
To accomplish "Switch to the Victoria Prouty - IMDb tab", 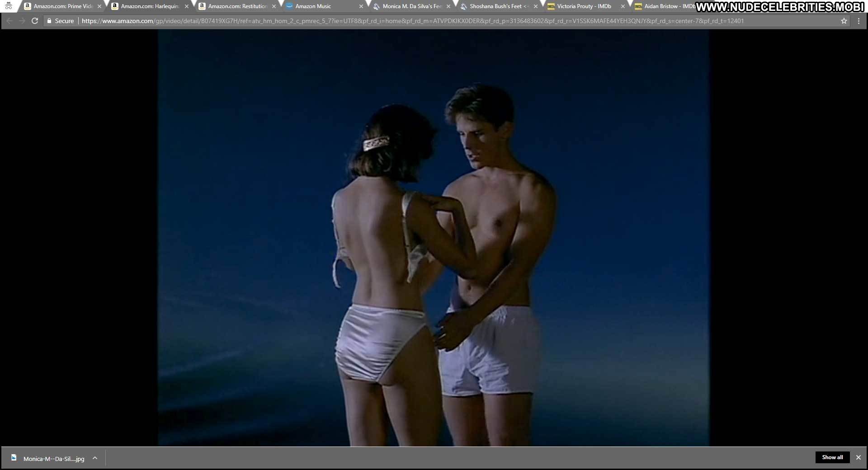I will coord(584,6).
